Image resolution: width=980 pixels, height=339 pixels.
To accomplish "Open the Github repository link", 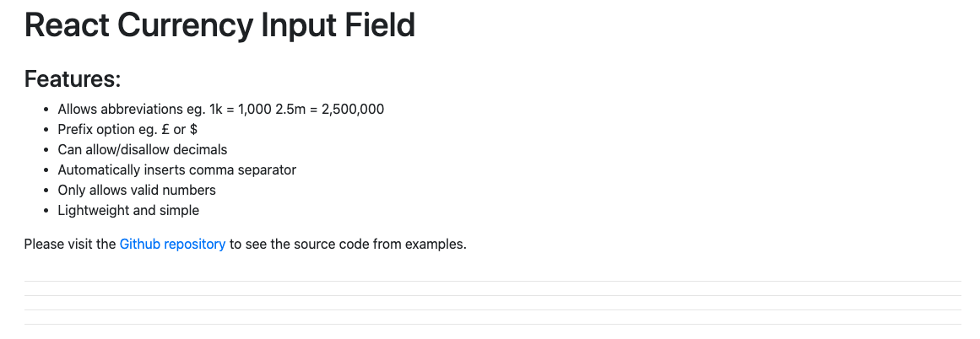I will [172, 244].
